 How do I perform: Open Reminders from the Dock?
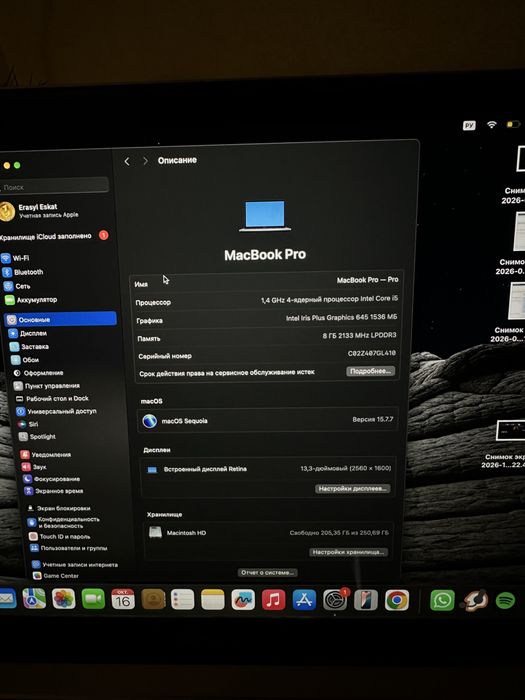(183, 600)
